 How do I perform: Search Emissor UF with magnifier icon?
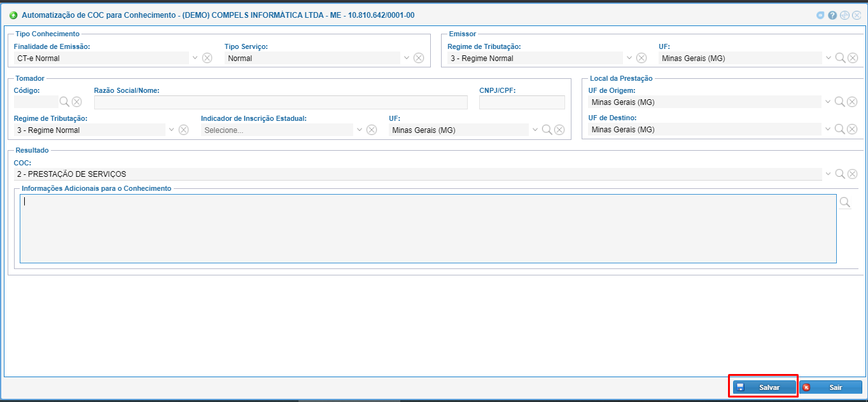[840, 58]
